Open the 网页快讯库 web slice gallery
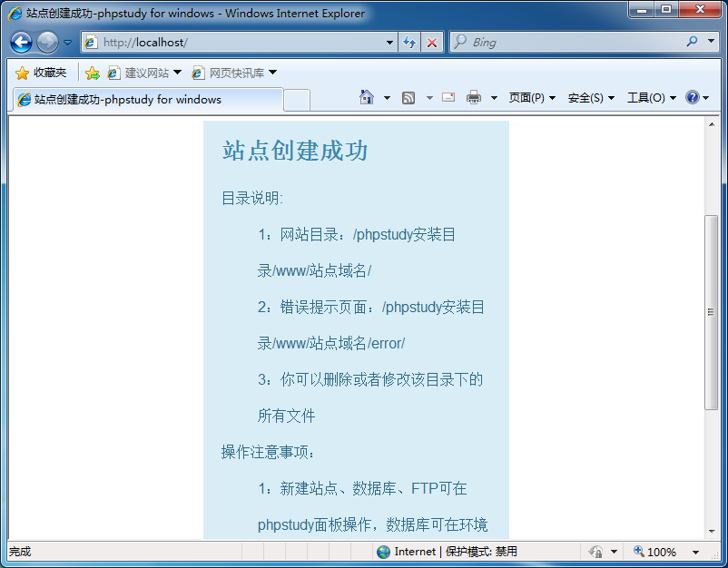Viewport: 728px width, 568px height. 234,73
